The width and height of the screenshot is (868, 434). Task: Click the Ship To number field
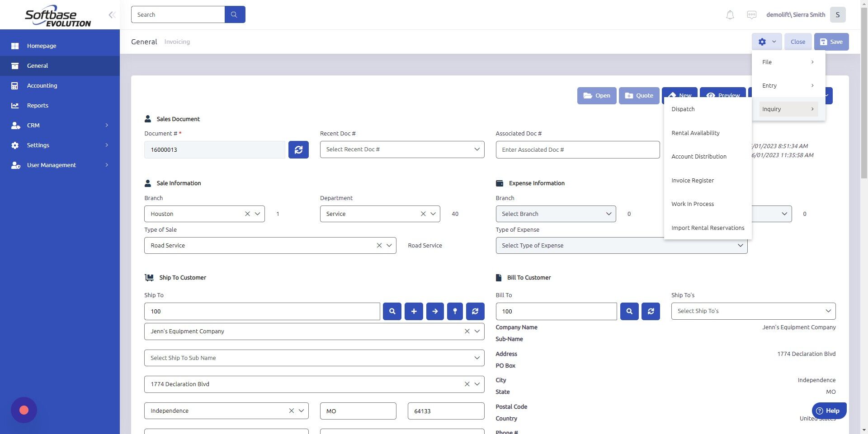click(x=262, y=311)
